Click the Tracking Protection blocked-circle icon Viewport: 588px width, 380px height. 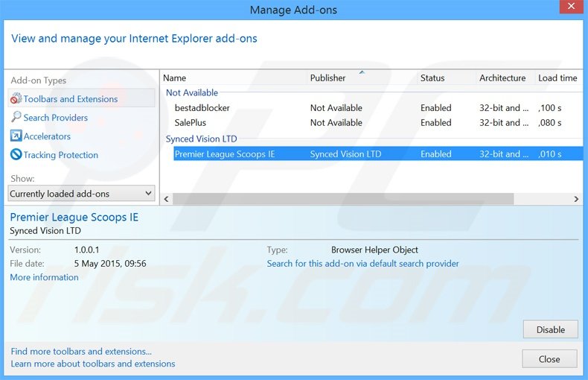[x=16, y=154]
